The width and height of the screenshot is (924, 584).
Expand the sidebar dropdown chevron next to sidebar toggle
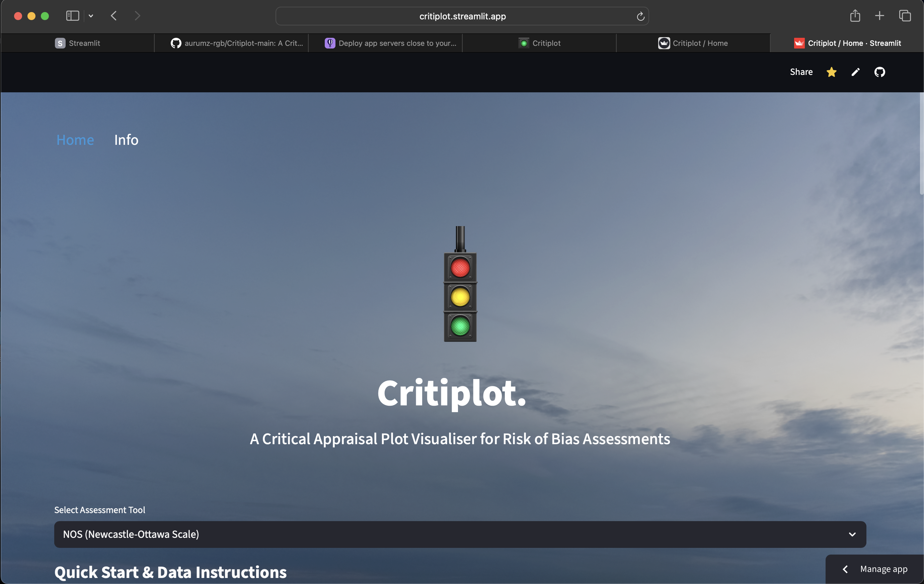pyautogui.click(x=91, y=16)
